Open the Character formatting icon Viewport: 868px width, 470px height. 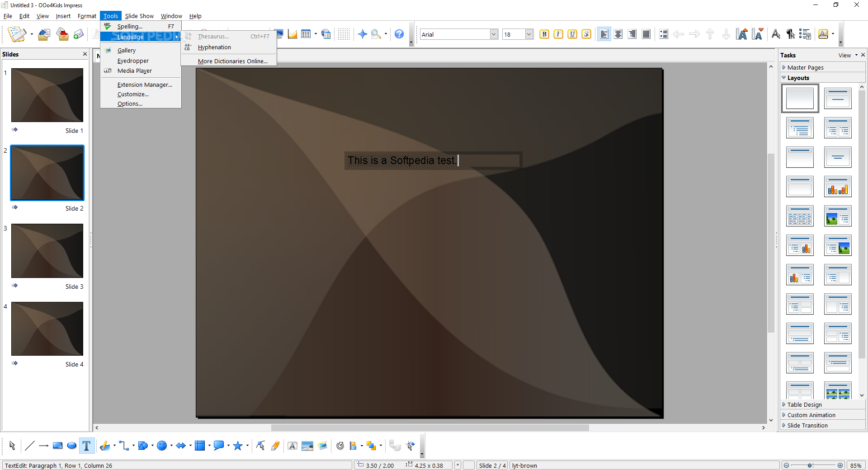point(776,34)
